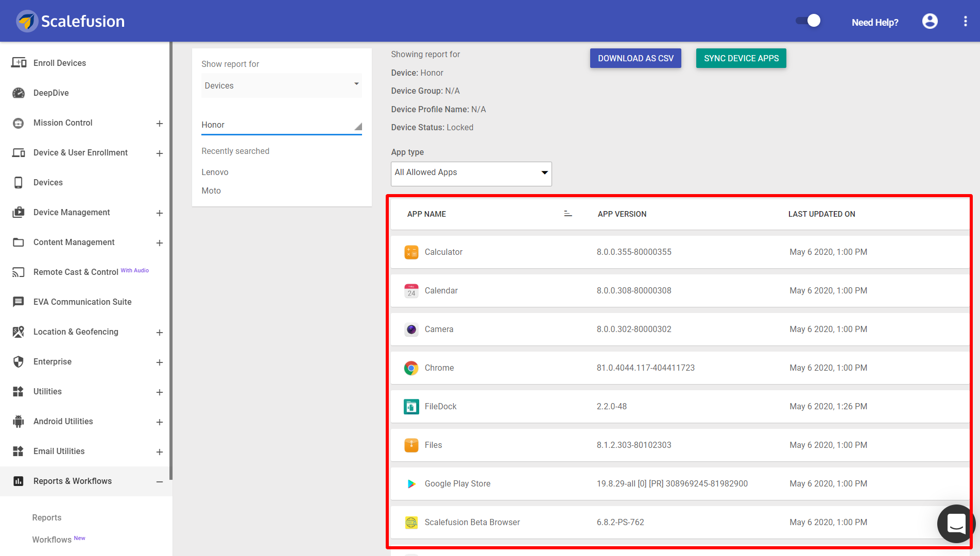Open the Reports sub-item
The height and width of the screenshot is (556, 980).
47,517
